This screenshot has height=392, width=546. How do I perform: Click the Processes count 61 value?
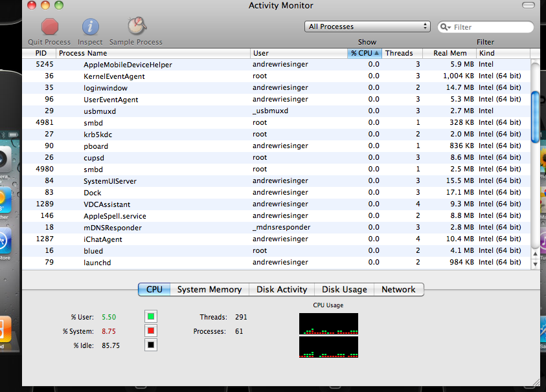pyautogui.click(x=239, y=331)
